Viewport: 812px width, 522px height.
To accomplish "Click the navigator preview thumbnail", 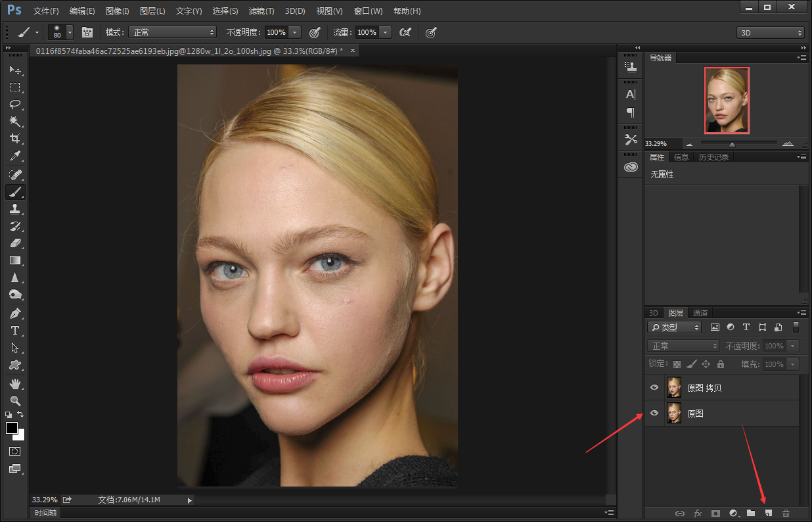I will coord(727,100).
